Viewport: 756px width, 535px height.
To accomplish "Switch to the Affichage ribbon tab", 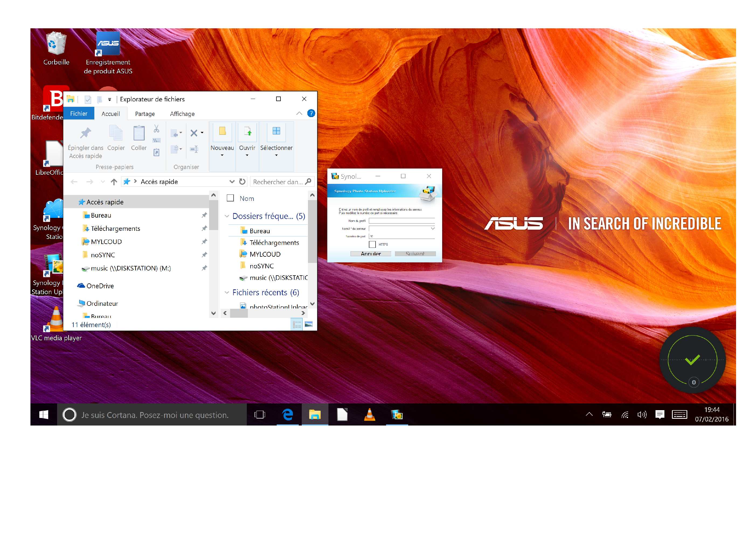I will tap(182, 114).
